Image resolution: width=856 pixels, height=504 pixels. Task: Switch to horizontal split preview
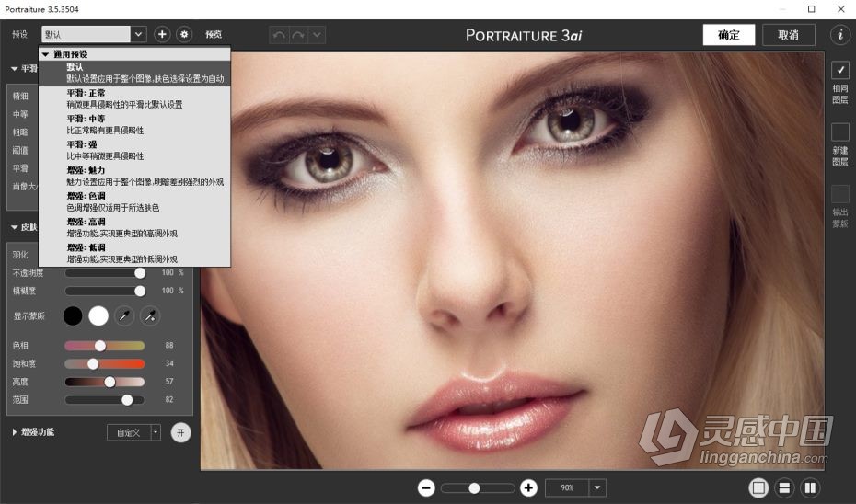click(x=784, y=487)
